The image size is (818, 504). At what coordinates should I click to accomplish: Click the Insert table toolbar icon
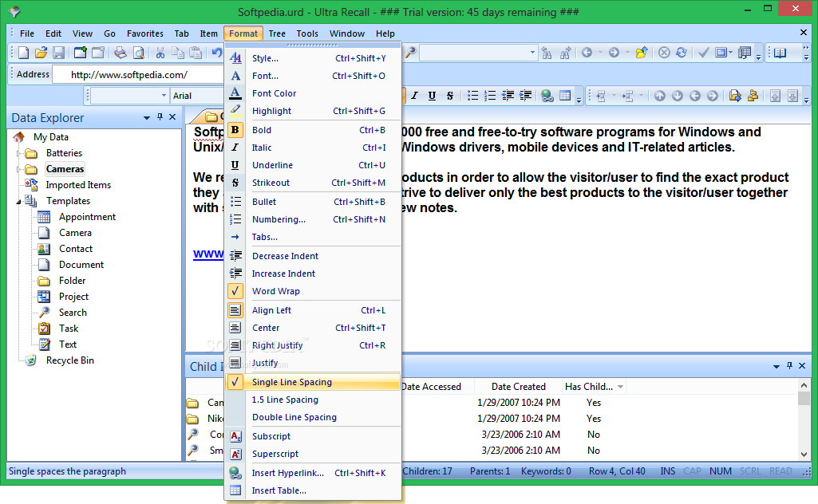coord(565,96)
